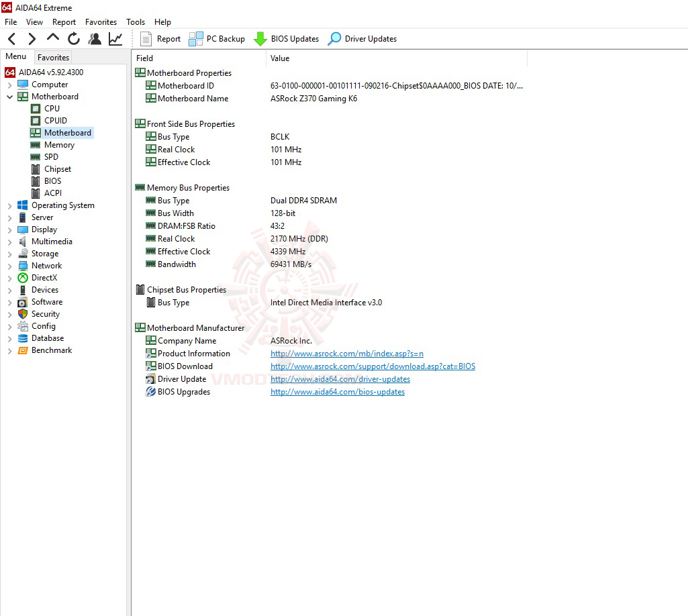Open the asrock.com product information link
The height and width of the screenshot is (616, 688).
[x=346, y=354]
